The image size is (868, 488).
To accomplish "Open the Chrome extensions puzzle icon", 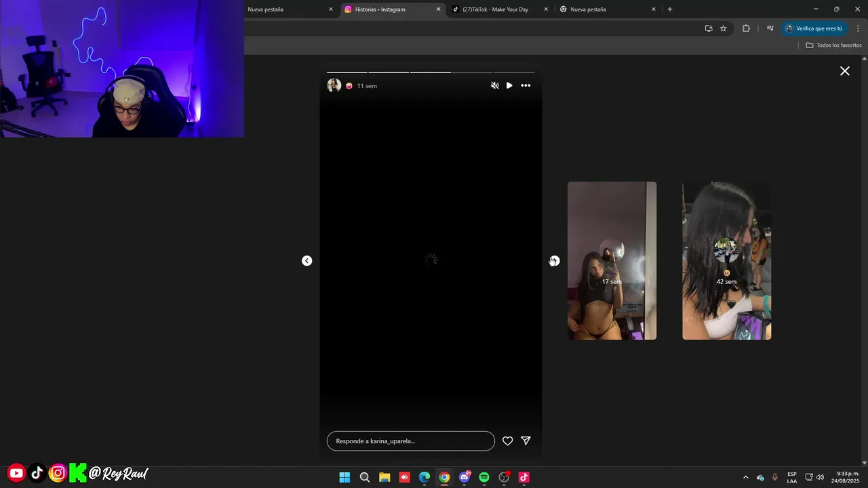I will (x=746, y=28).
